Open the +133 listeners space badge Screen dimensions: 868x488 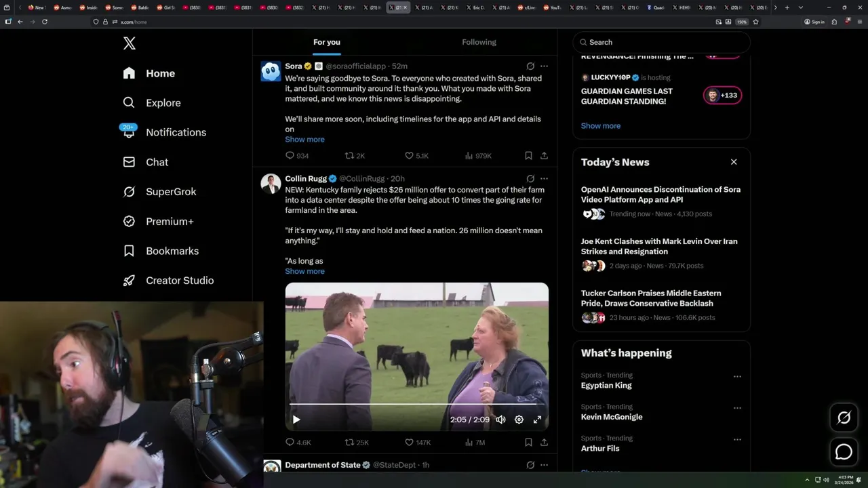[723, 96]
